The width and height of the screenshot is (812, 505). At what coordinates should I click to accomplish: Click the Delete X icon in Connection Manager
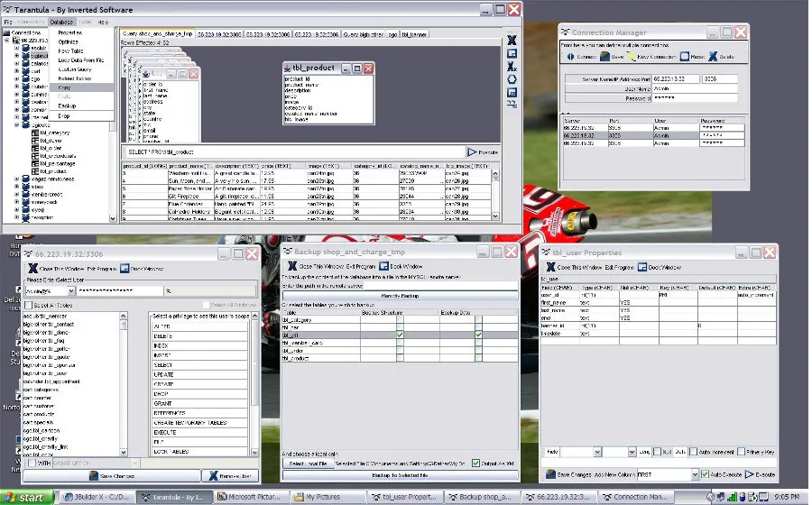click(713, 57)
